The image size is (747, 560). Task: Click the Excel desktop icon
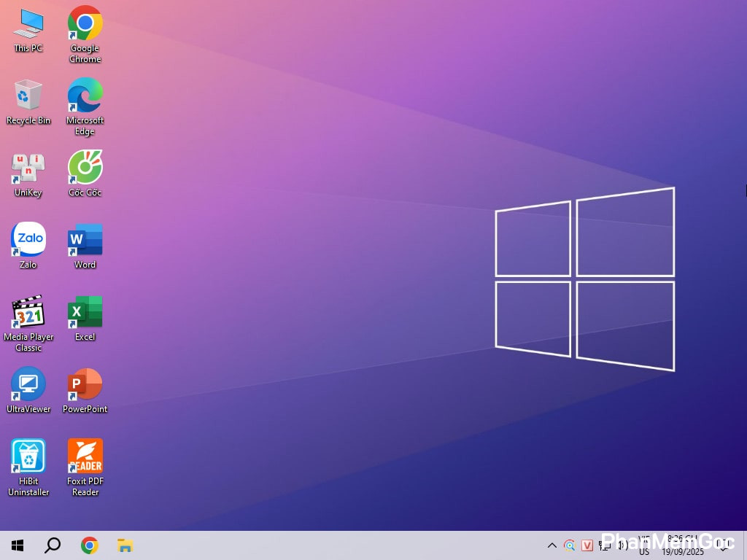[x=85, y=311]
